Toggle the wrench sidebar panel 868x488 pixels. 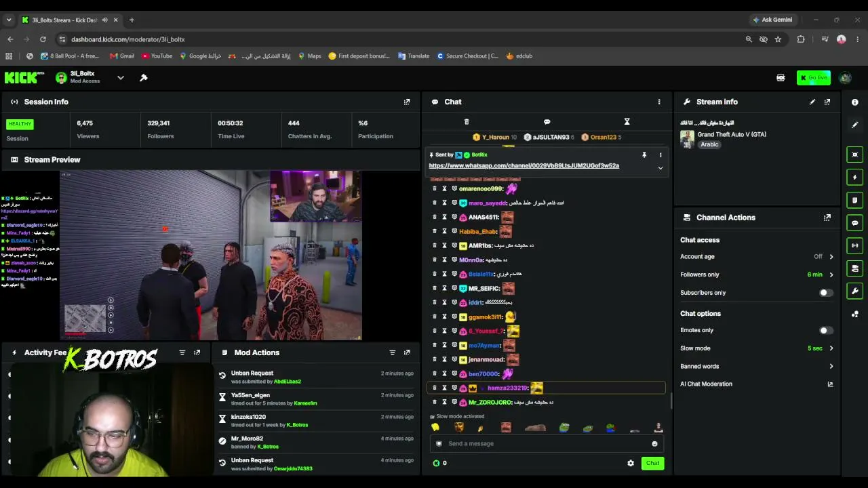tap(855, 291)
